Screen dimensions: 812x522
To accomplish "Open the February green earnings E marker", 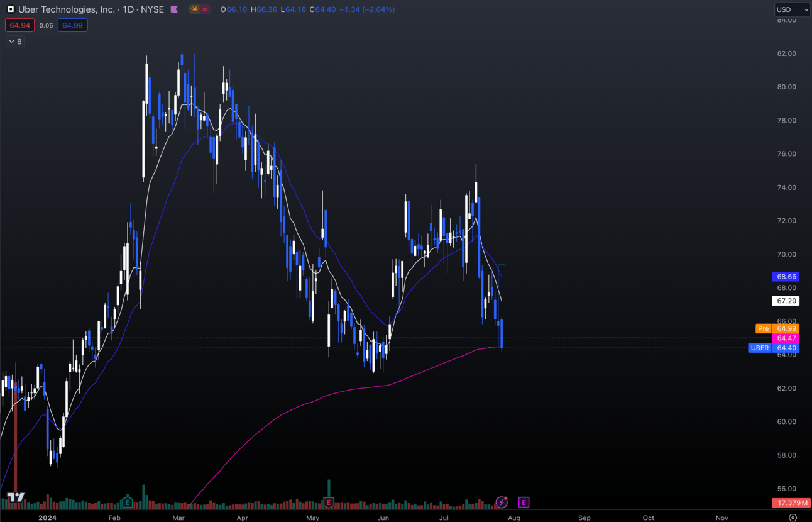I will [x=128, y=503].
